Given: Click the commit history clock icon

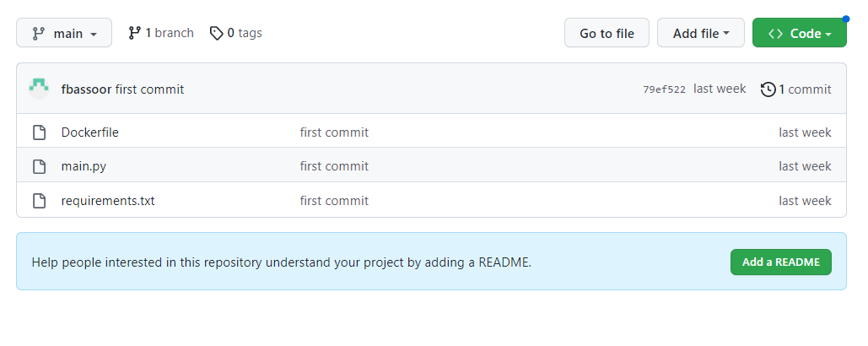Looking at the screenshot, I should click(768, 89).
